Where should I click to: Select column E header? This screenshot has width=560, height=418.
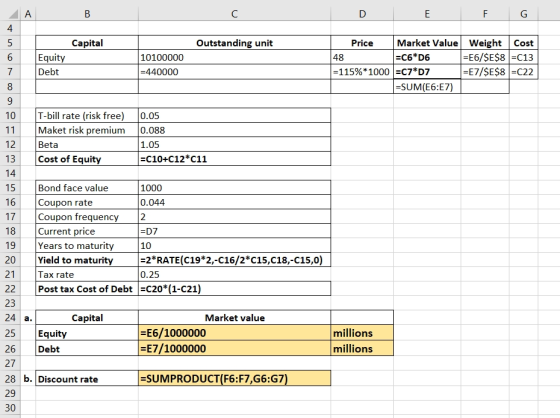427,14
